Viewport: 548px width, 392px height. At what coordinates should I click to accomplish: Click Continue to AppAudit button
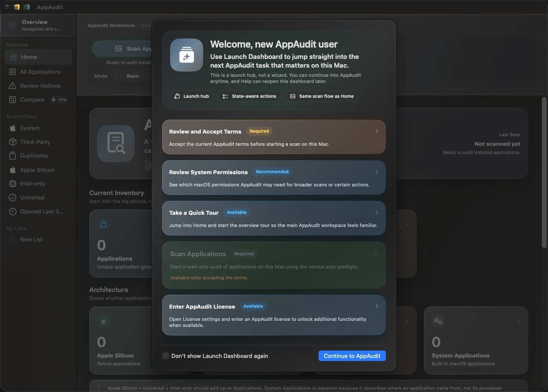[352, 356]
